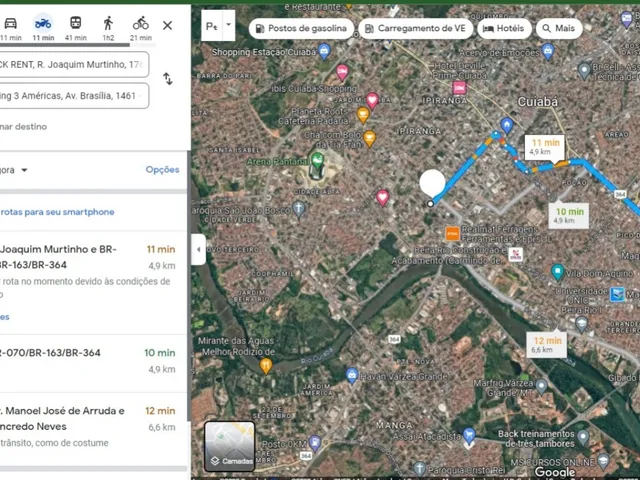The image size is (640, 480).
Task: Click the Vila Dom Aquino teal pin
Action: click(558, 272)
